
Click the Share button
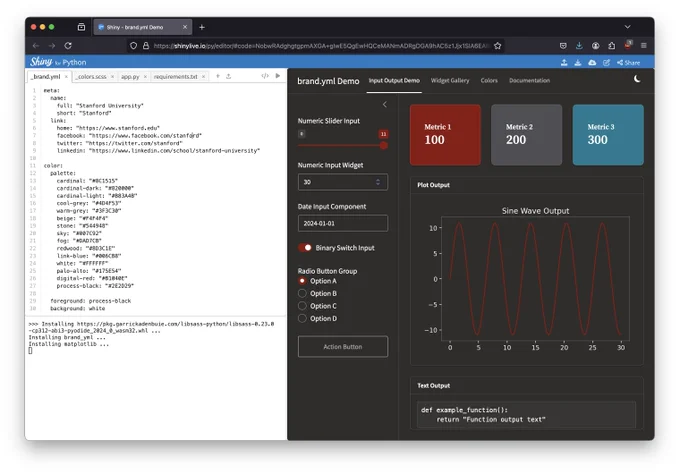coord(628,62)
